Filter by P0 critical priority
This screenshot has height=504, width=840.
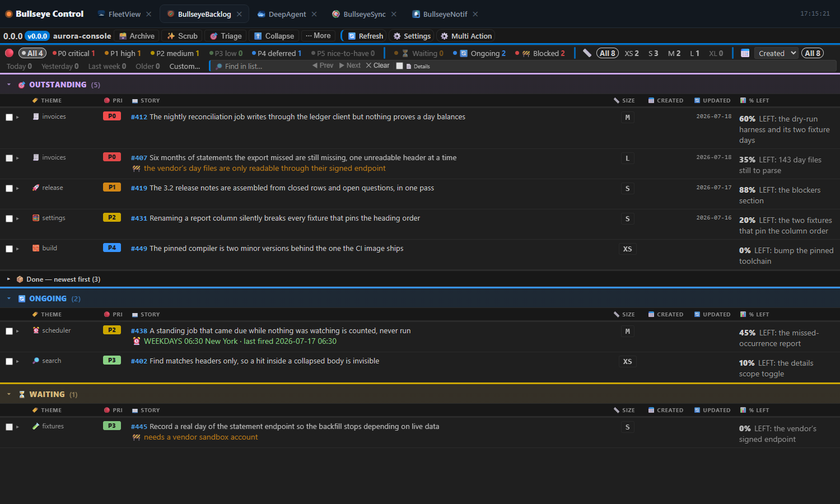[73, 53]
